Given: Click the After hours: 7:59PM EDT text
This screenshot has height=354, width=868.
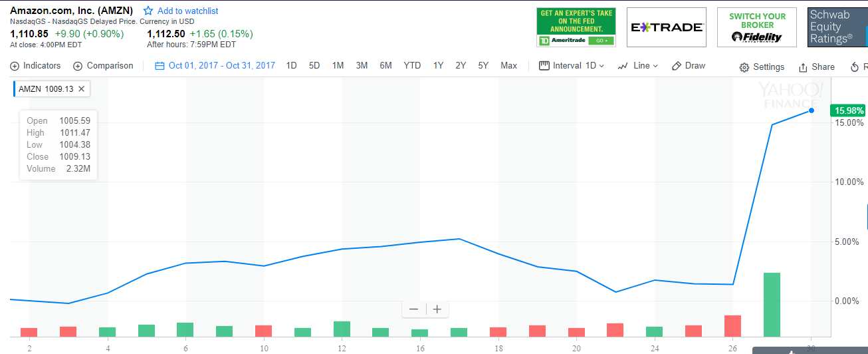Looking at the screenshot, I should coord(191,45).
